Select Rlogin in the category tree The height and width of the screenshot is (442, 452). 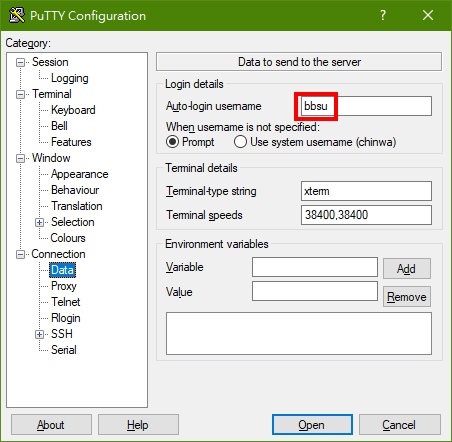pos(66,318)
